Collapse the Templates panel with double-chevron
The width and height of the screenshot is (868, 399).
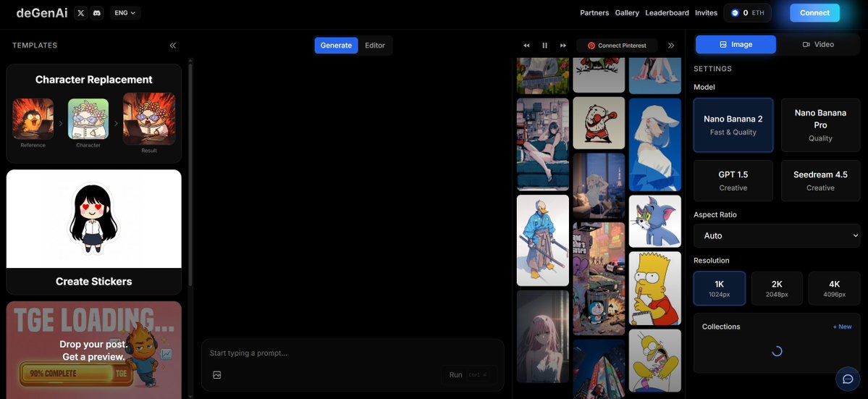pyautogui.click(x=173, y=46)
